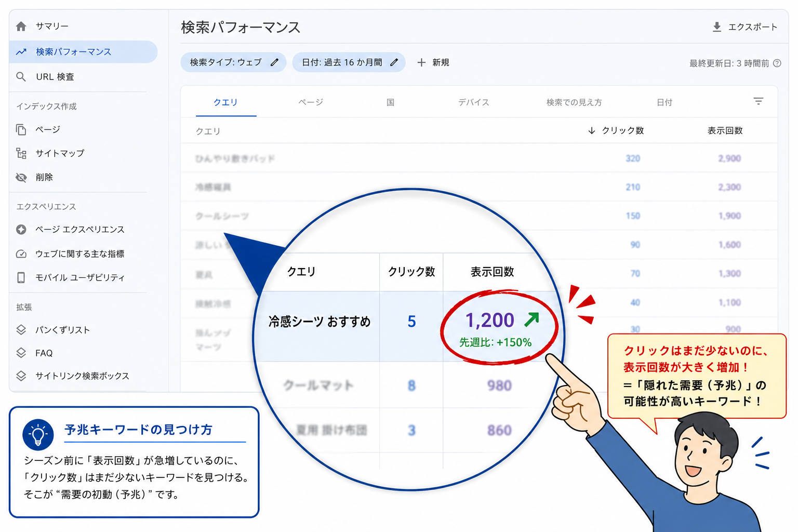
Task: Sort by the クリック数 column header
Action: pos(622,130)
